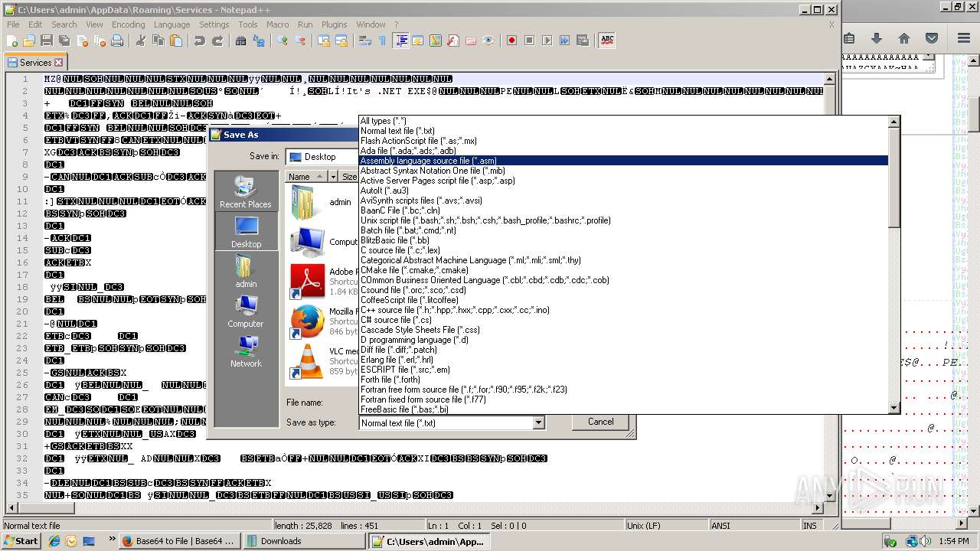Choose C# source file (*.cs) type
The image size is (980, 551).
tap(623, 320)
